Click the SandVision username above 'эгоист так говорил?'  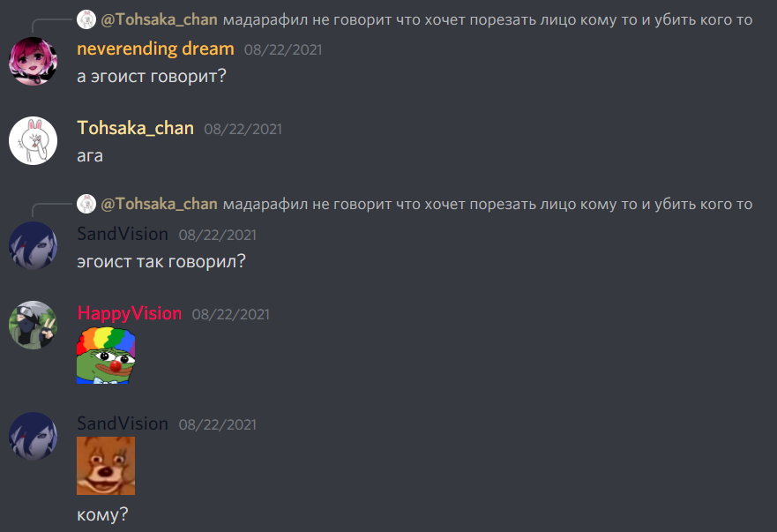(123, 234)
